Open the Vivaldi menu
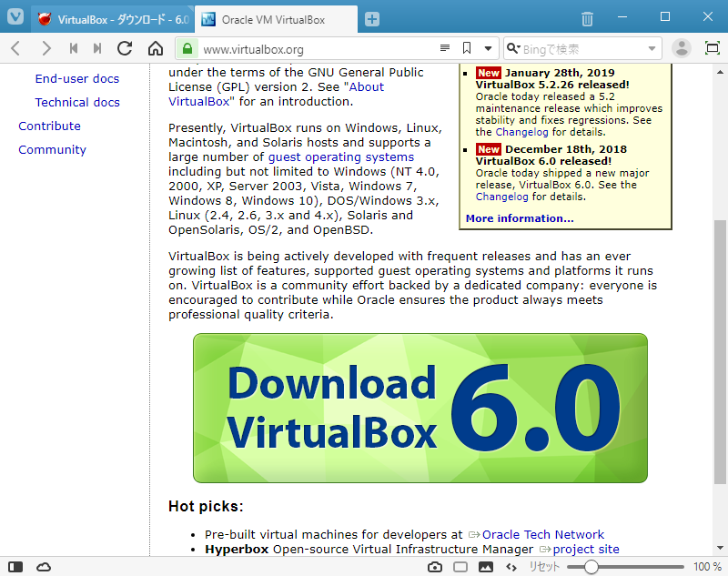This screenshot has height=576, width=728. [15, 17]
